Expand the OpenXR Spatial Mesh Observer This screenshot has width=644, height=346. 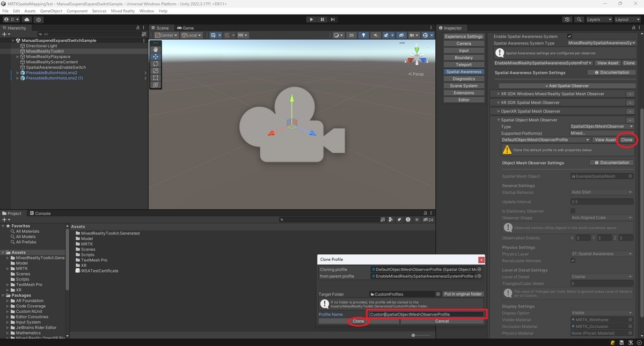[499, 111]
